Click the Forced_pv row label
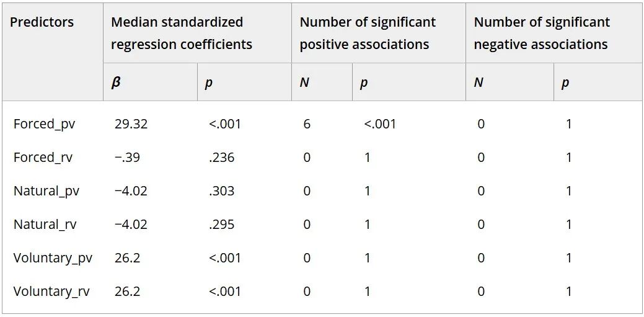The width and height of the screenshot is (644, 317). (x=45, y=124)
